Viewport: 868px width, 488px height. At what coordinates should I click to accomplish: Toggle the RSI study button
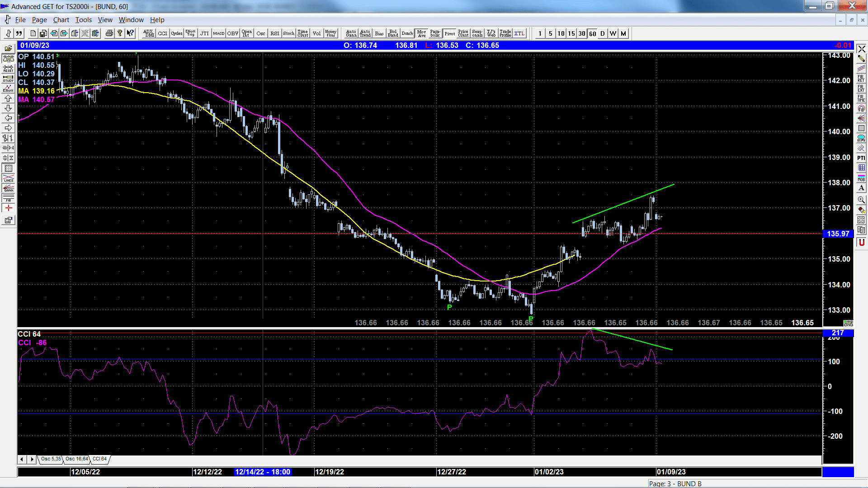[275, 33]
